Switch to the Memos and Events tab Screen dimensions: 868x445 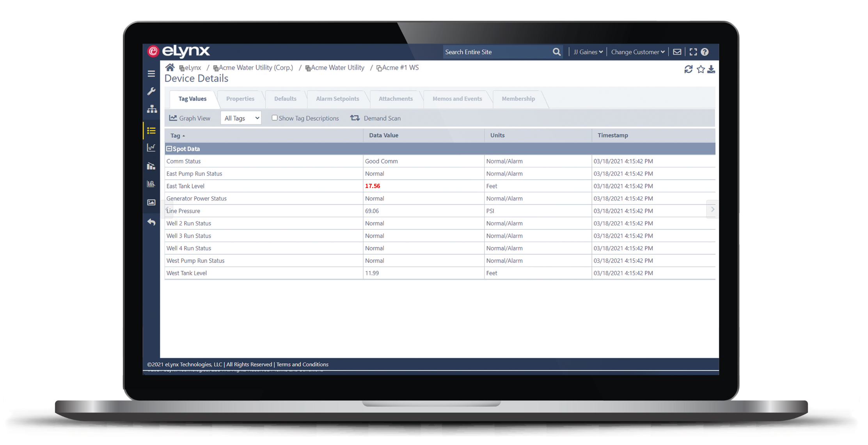457,99
